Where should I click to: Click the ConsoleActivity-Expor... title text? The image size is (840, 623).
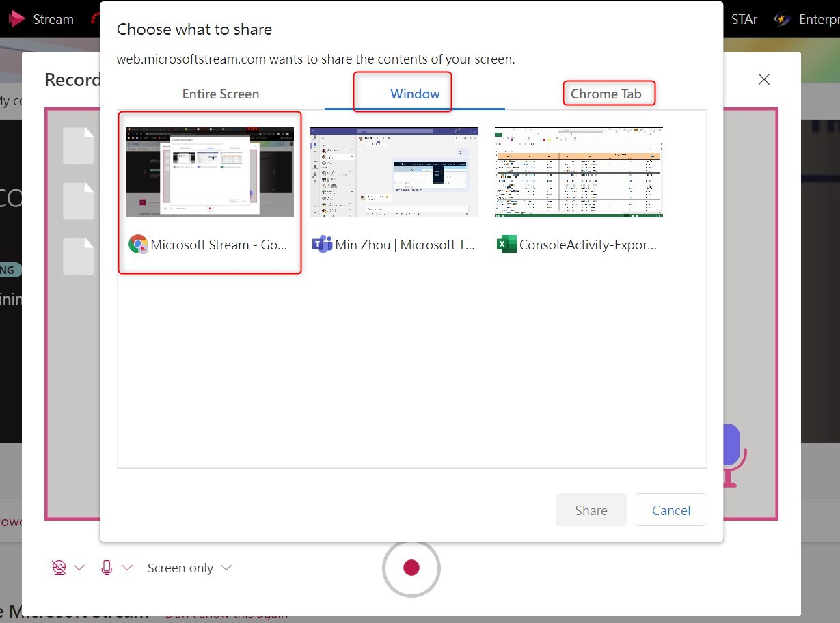tap(588, 245)
